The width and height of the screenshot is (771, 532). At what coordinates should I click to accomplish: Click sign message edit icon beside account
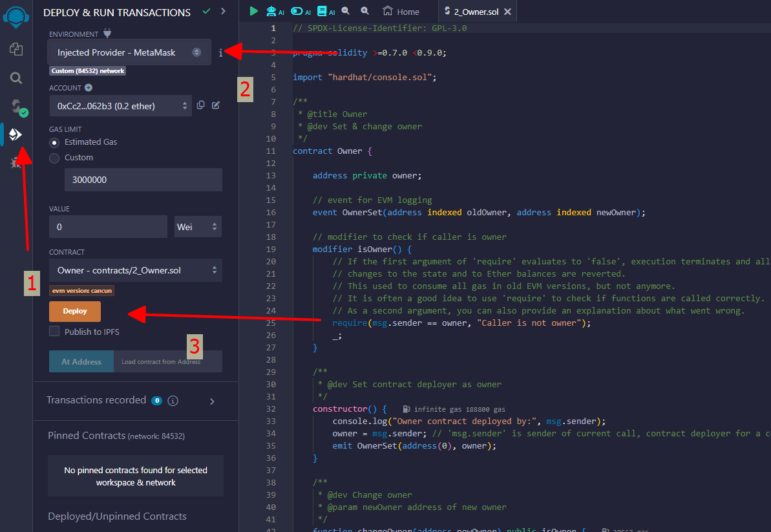216,105
